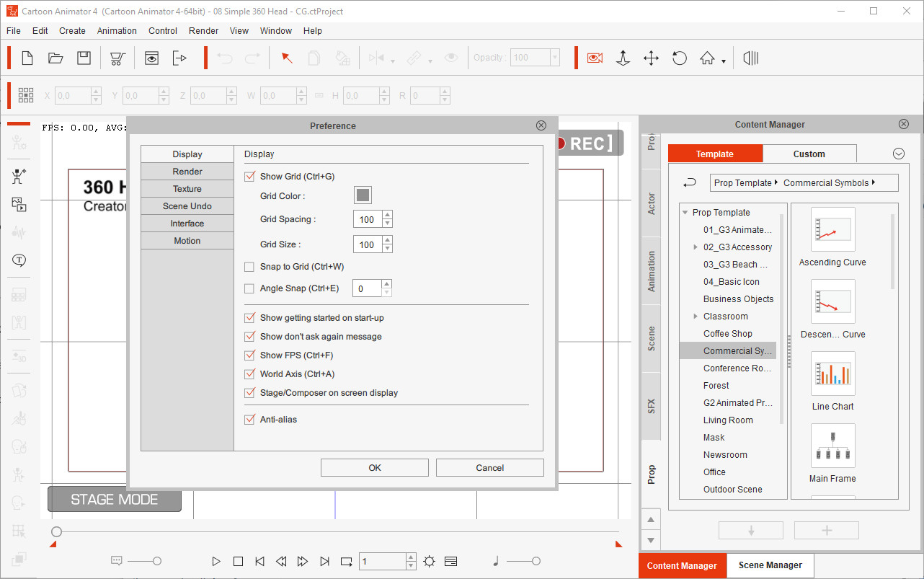Select the Camera Rotate tool icon

pos(679,58)
